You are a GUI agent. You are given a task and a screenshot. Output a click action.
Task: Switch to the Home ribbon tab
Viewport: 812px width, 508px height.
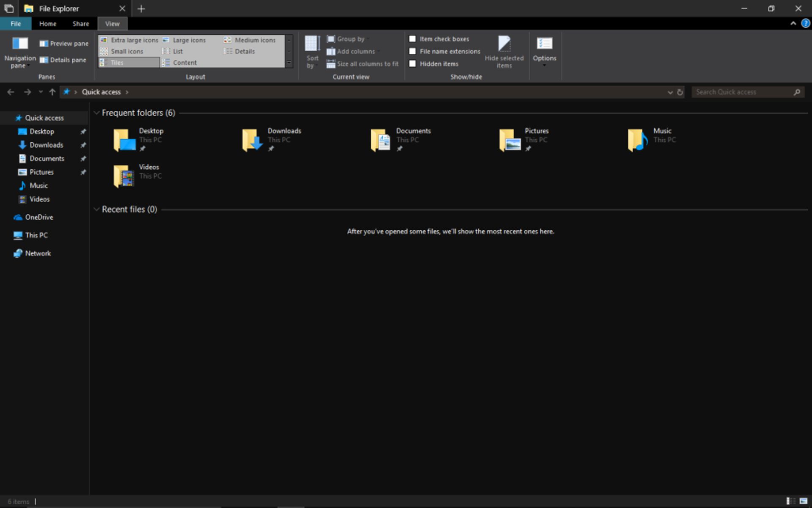47,24
